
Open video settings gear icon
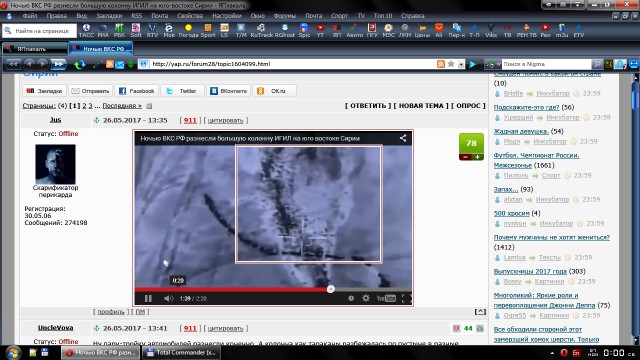pyautogui.click(x=366, y=298)
